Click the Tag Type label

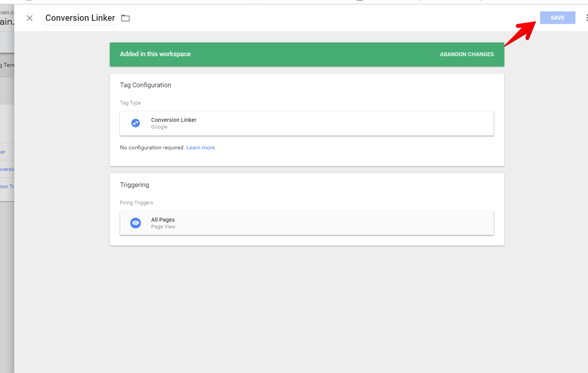click(x=130, y=103)
